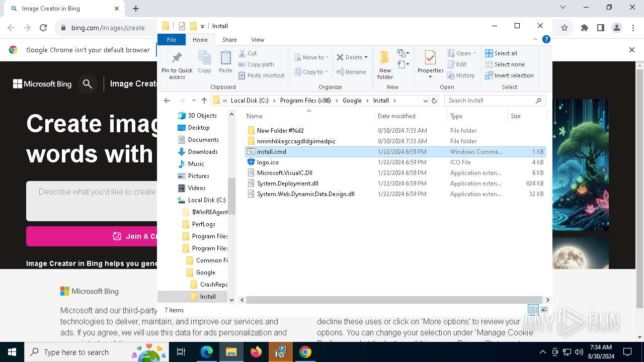644x362 pixels.
Task: Sort by Date modified column header
Action: (411, 116)
